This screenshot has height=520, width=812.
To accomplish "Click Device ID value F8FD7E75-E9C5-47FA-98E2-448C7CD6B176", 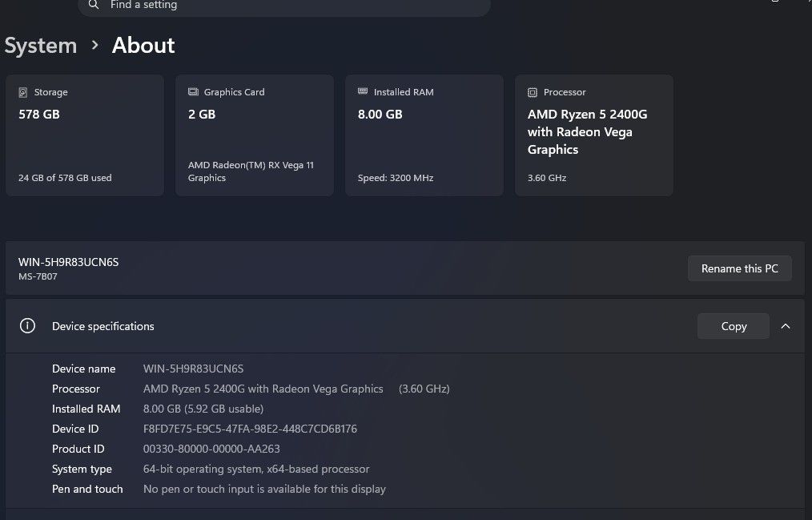I will 250,429.
